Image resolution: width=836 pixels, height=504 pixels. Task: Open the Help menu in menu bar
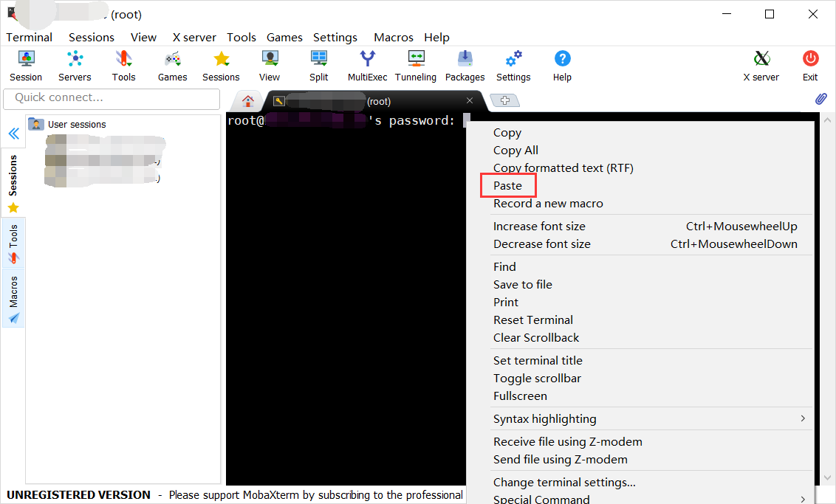tap(436, 38)
